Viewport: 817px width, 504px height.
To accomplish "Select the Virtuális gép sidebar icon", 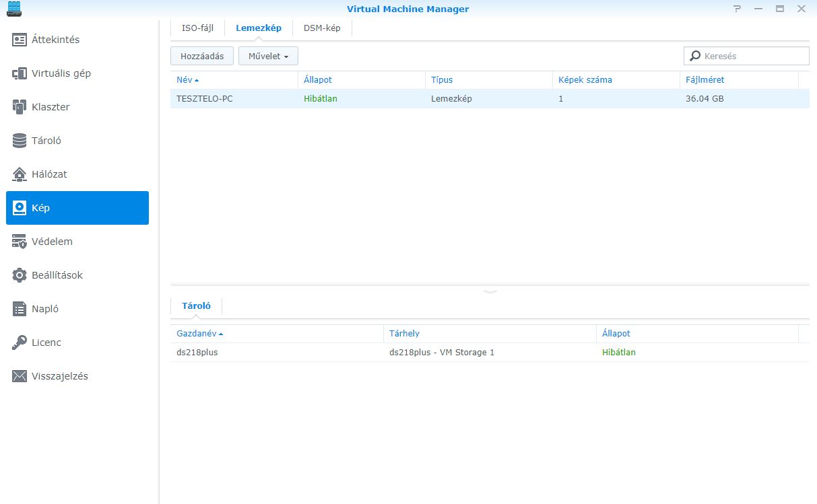I will 20,73.
